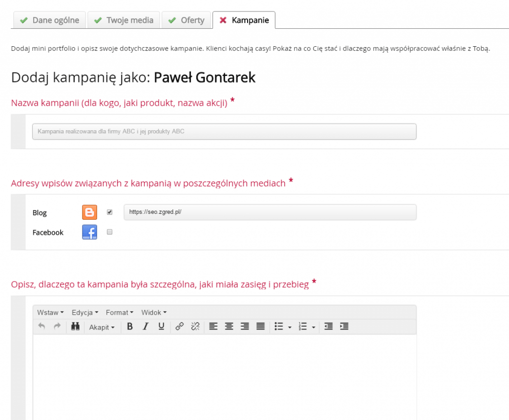
Task: Click the Blog URL input field
Action: click(270, 212)
